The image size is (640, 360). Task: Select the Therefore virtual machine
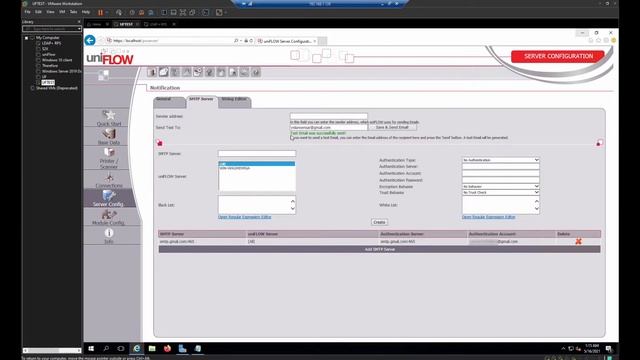[x=50, y=65]
